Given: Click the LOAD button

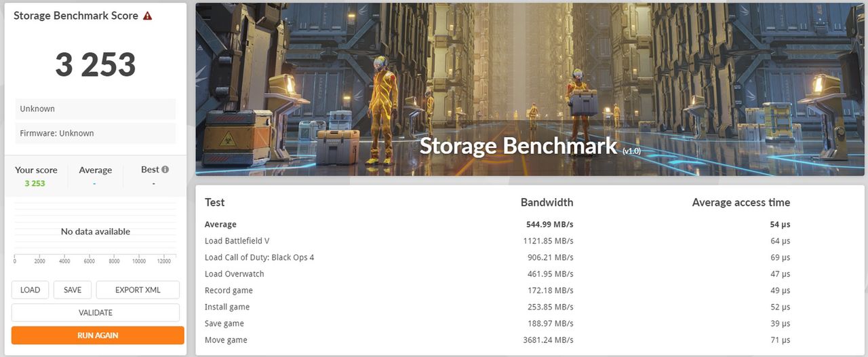Looking at the screenshot, I should (30, 290).
